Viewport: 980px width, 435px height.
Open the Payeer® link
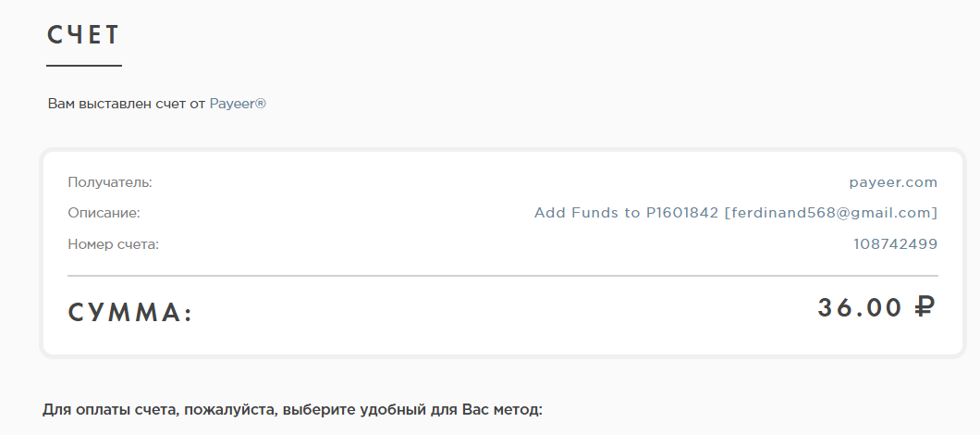(238, 104)
